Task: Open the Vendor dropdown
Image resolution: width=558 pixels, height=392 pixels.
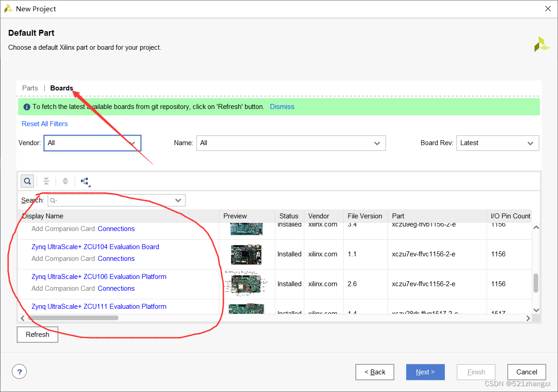Action: (92, 143)
